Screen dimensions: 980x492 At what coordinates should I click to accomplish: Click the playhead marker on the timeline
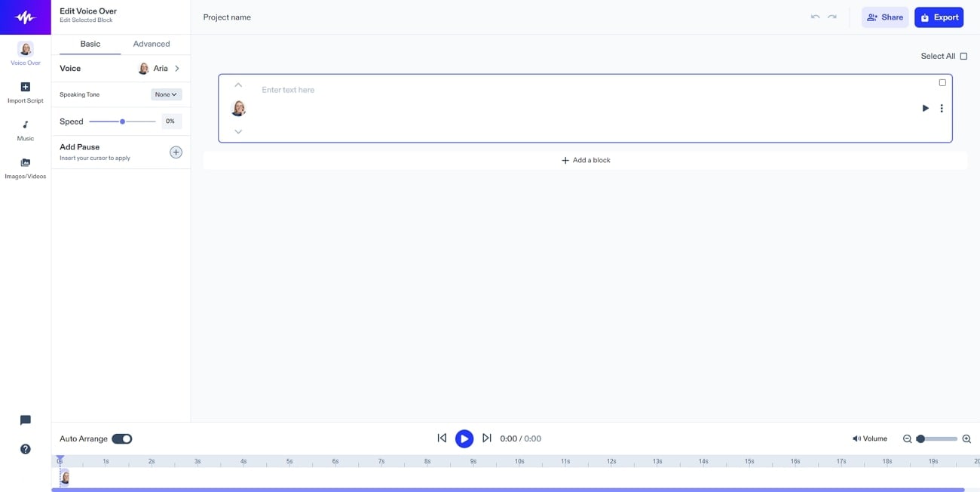[x=60, y=459]
